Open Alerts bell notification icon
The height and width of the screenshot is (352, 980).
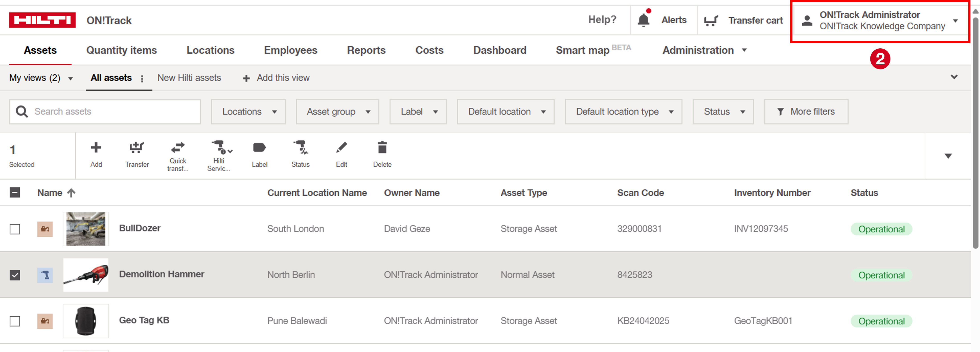point(643,20)
